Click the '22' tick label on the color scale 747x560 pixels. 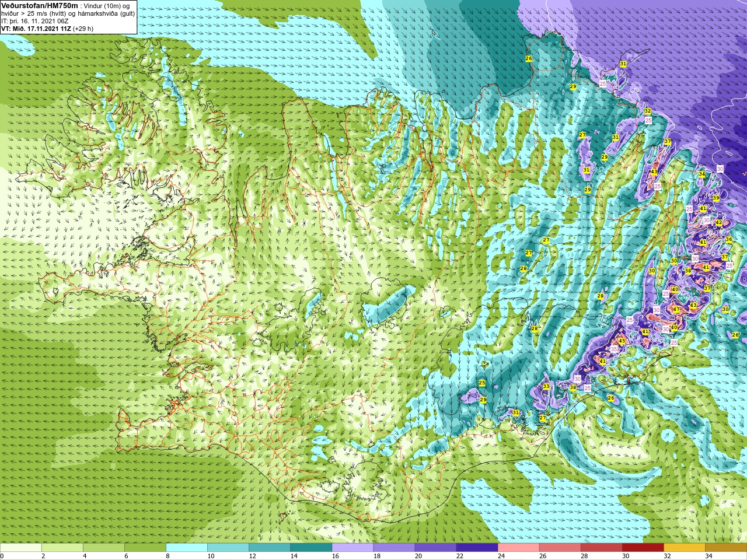459,556
